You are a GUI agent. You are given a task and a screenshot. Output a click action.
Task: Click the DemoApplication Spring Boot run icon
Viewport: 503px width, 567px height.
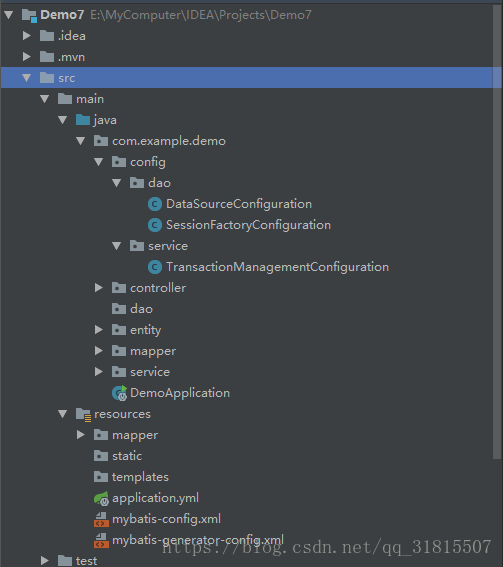[120, 393]
